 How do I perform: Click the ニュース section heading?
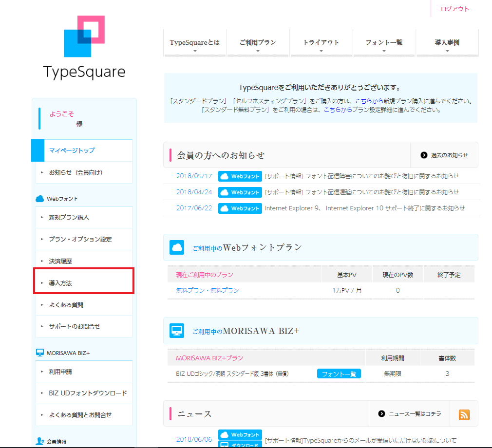pyautogui.click(x=194, y=414)
